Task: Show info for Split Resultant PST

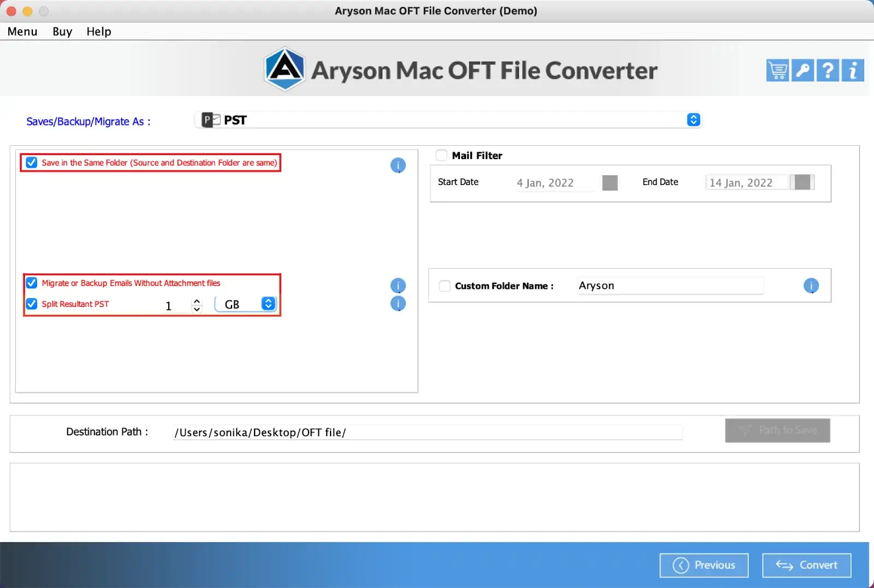Action: coord(398,304)
